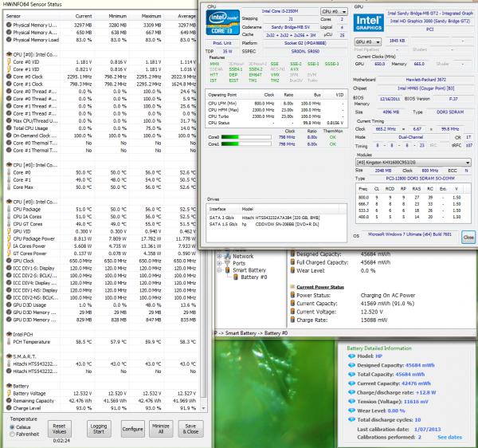478x448 pixels.
Task: Click the Total CPU Usage sensor icon
Action: [9, 128]
